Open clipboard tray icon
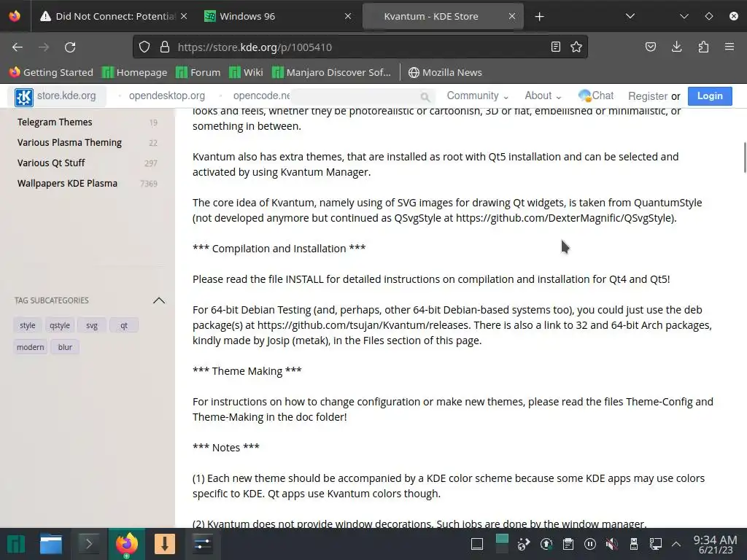The width and height of the screenshot is (747, 560). tap(568, 544)
